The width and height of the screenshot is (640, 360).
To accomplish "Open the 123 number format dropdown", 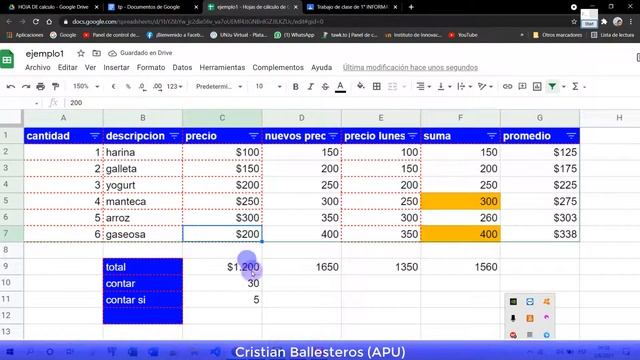I will click(x=174, y=87).
